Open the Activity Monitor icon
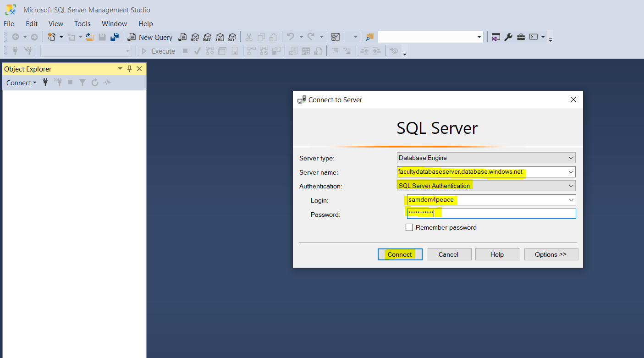644x358 pixels. [x=336, y=37]
